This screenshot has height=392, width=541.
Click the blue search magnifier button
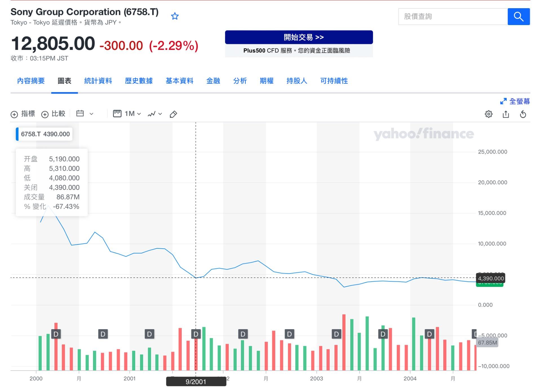[x=518, y=17]
